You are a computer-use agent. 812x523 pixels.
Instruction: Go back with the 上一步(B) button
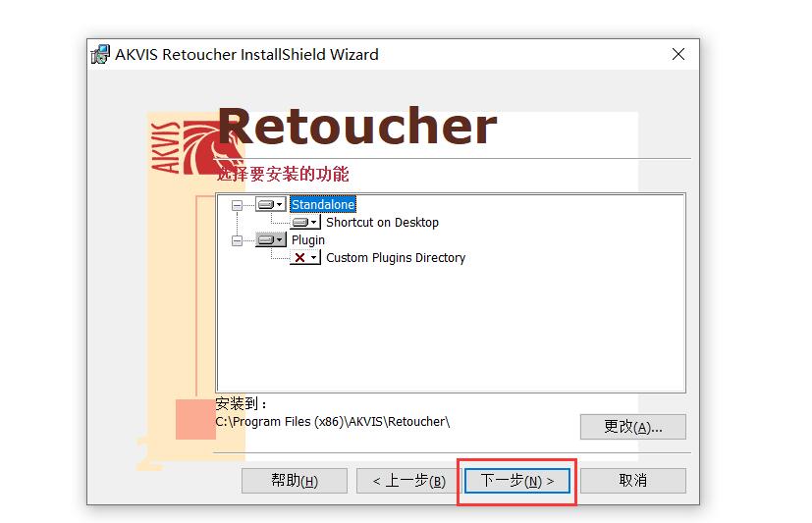tap(408, 481)
